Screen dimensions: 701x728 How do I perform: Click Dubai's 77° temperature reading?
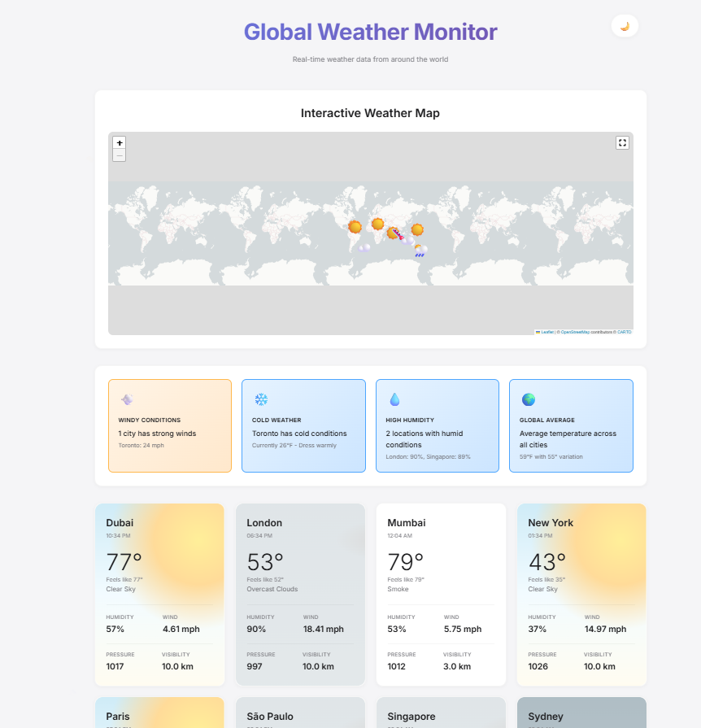[x=124, y=562]
